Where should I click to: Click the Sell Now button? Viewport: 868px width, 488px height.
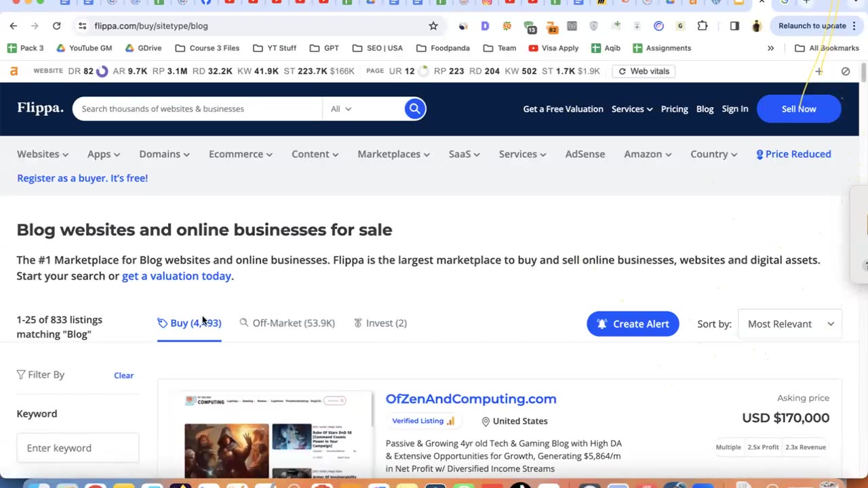point(799,108)
